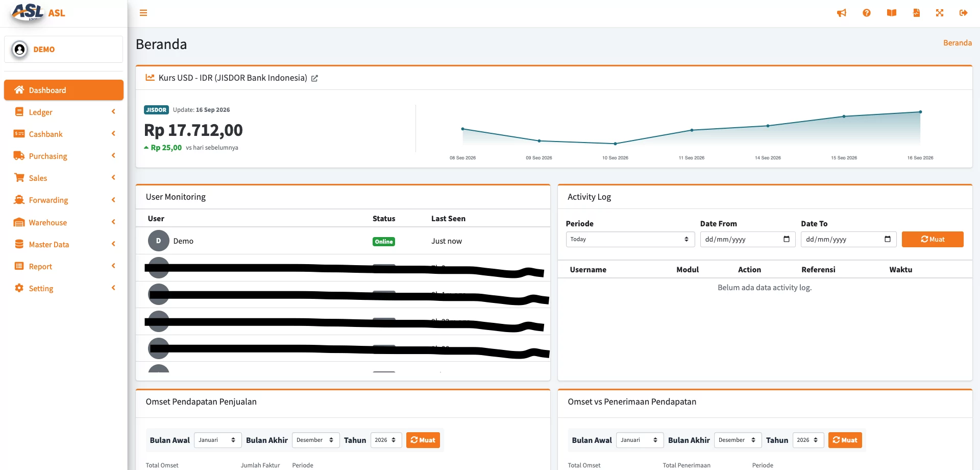Open the Warehouse menu

[x=64, y=222]
